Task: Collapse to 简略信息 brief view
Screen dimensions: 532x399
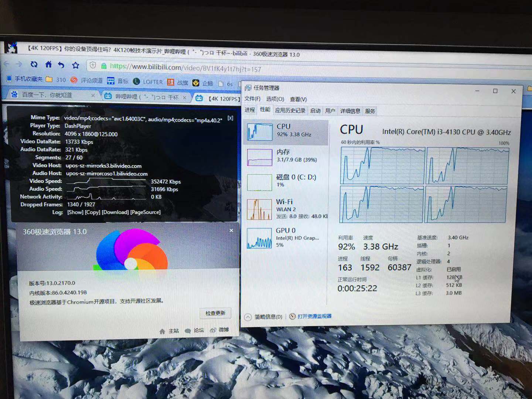Action: (264, 317)
